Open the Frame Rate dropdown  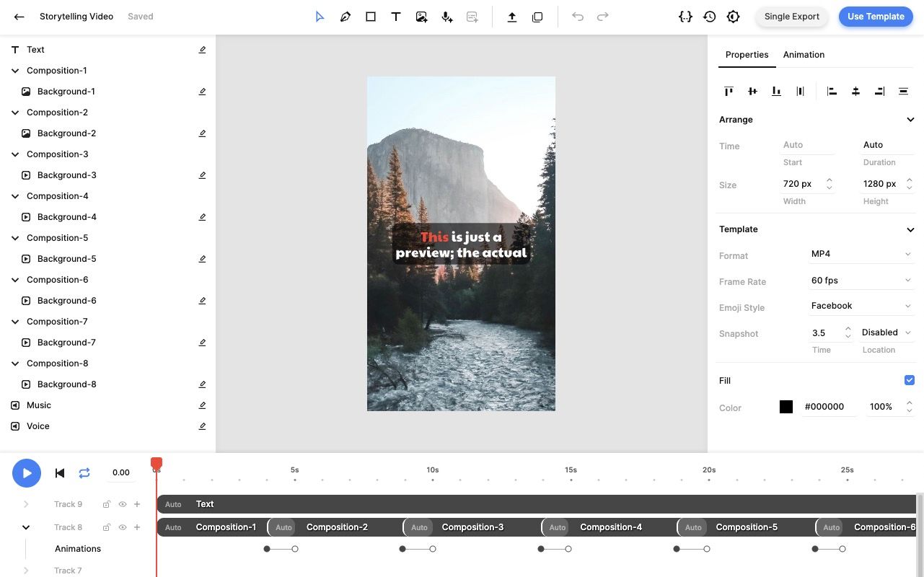(861, 281)
